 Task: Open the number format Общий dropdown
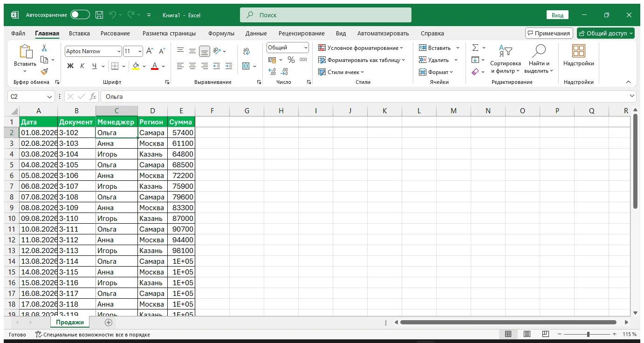coord(306,48)
